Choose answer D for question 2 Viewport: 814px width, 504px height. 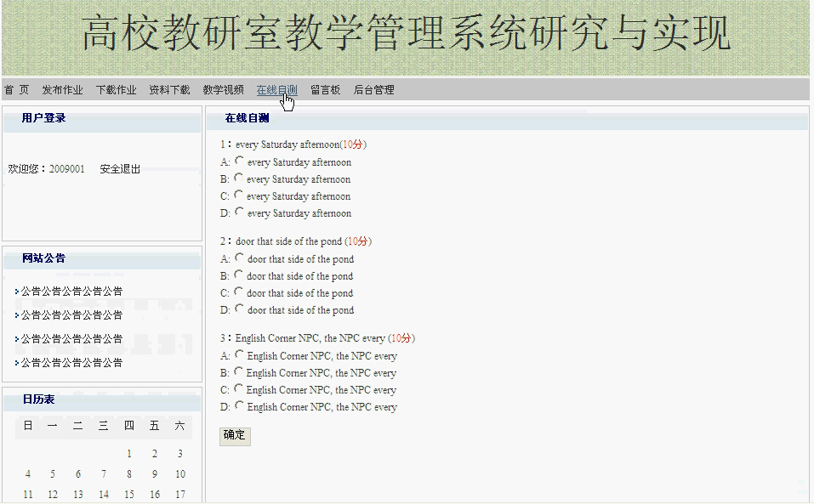point(239,309)
